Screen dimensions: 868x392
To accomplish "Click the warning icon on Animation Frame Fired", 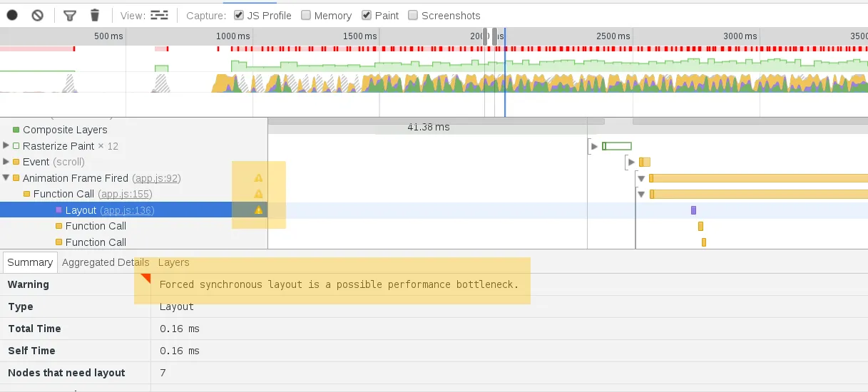I will point(259,178).
